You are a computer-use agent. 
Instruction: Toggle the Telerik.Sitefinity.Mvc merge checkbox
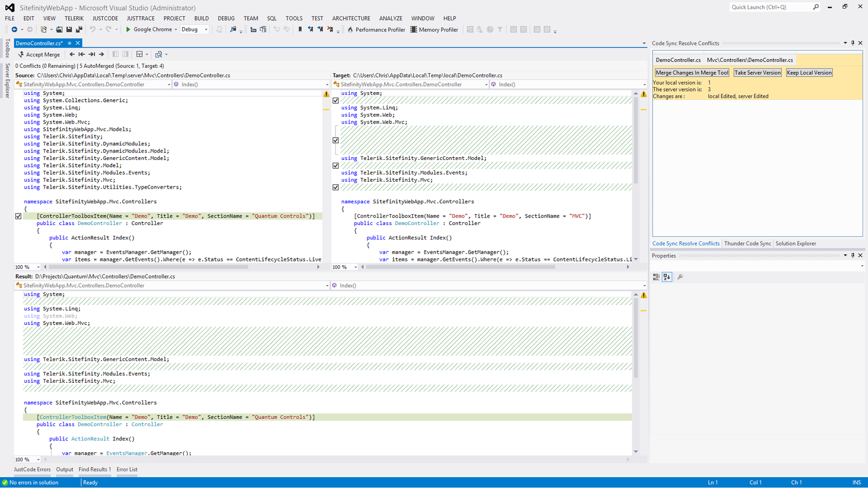click(x=336, y=187)
